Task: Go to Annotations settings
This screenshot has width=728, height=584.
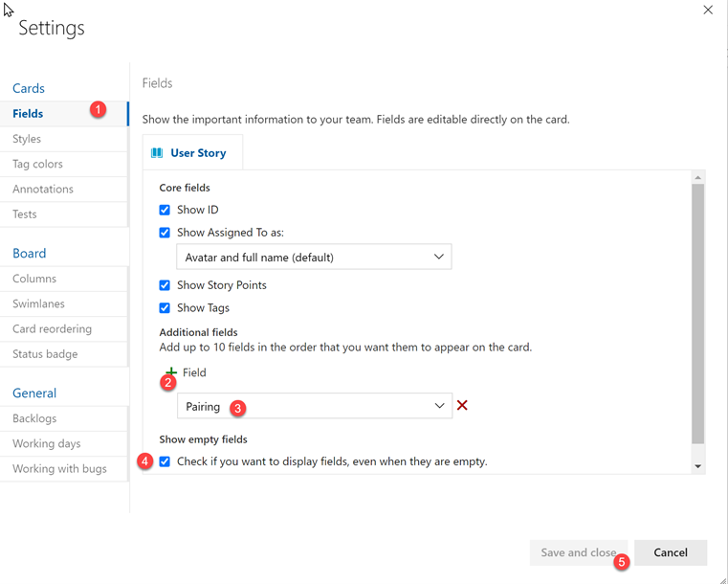Action: click(64, 190)
